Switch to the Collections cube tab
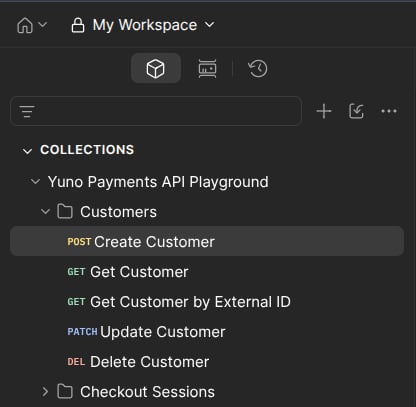This screenshot has height=407, width=416. tap(156, 68)
